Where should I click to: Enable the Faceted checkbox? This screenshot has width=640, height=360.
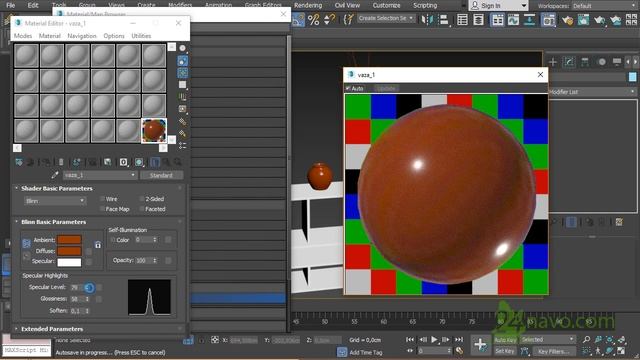pyautogui.click(x=142, y=209)
